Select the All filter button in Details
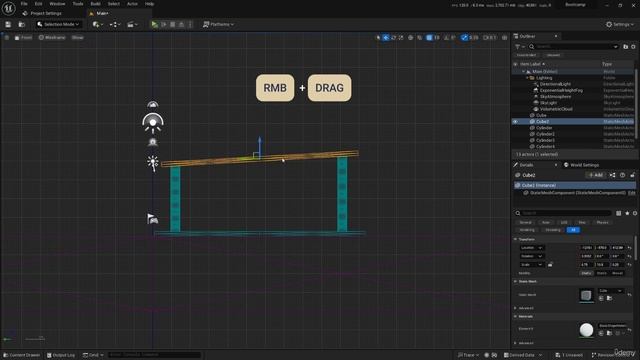The image size is (640, 360). (x=573, y=230)
